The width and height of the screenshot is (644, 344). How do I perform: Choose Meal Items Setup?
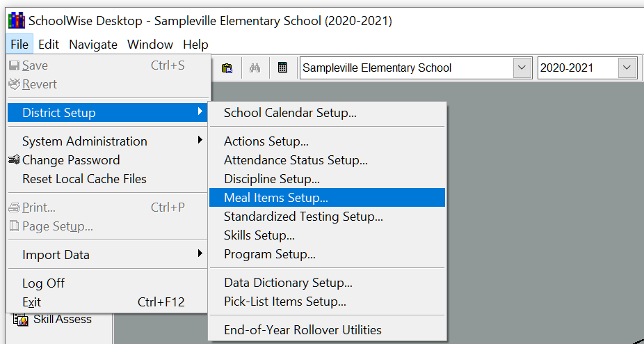tap(327, 198)
